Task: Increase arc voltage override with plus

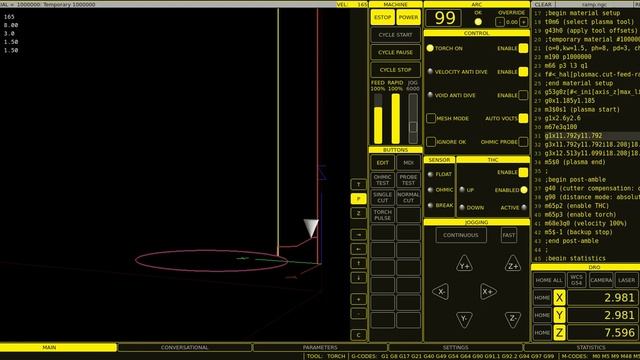Action: pos(524,22)
